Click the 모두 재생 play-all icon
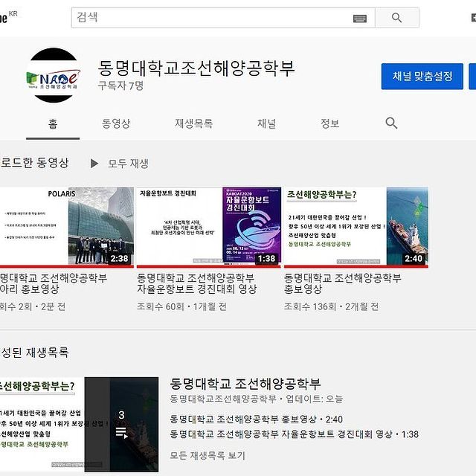This screenshot has width=476, height=476. point(94,163)
